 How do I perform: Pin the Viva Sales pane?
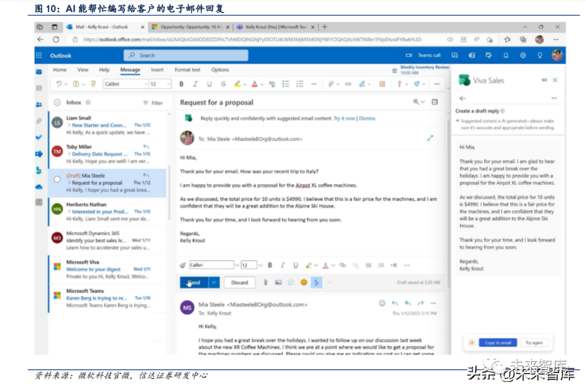544,80
